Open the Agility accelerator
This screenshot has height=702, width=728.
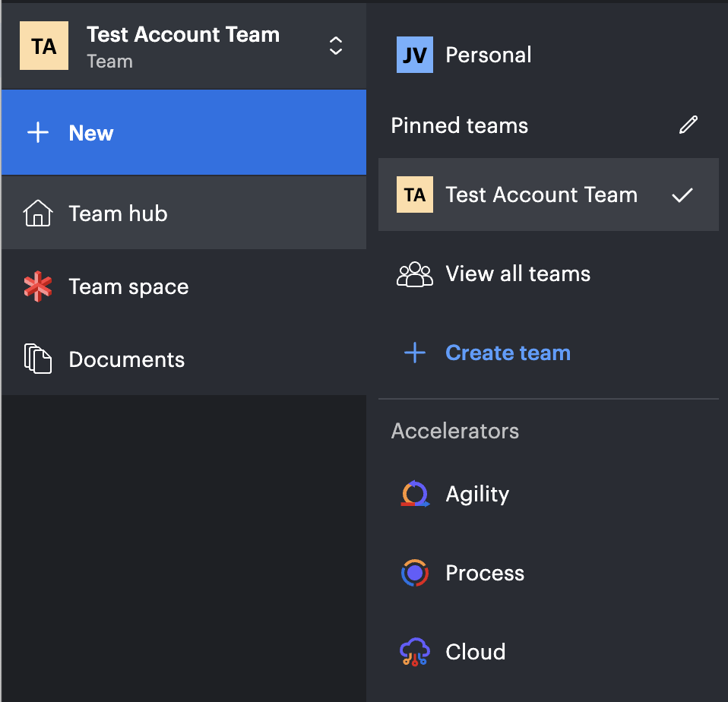point(549,494)
